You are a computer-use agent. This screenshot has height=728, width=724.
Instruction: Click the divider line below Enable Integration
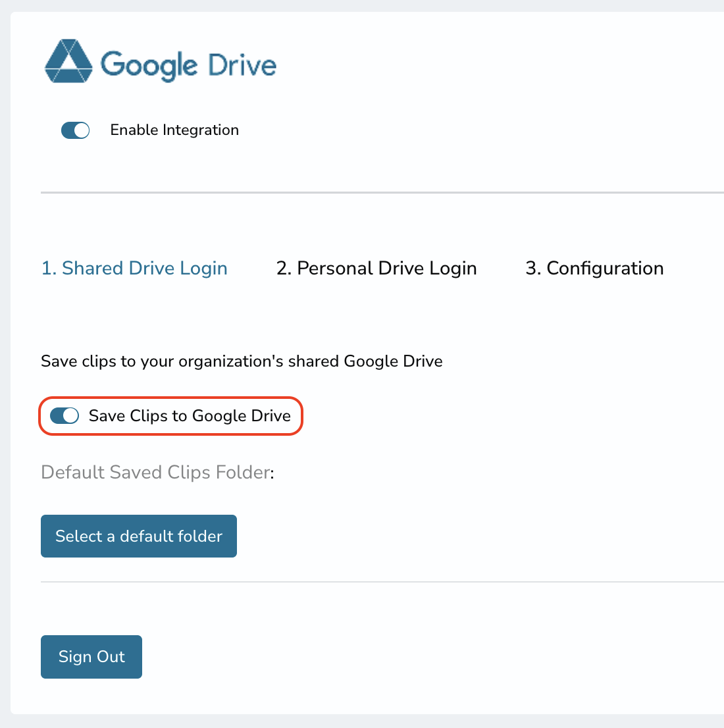(382, 192)
